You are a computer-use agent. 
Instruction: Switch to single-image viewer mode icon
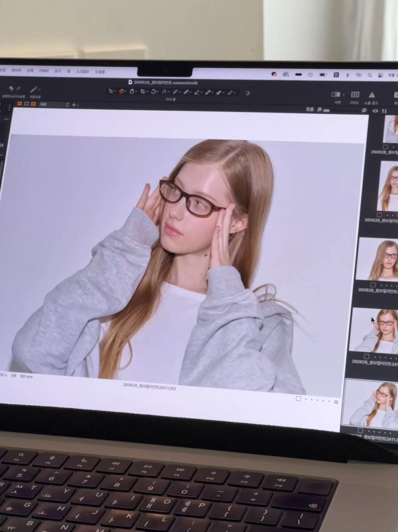click(27, 104)
